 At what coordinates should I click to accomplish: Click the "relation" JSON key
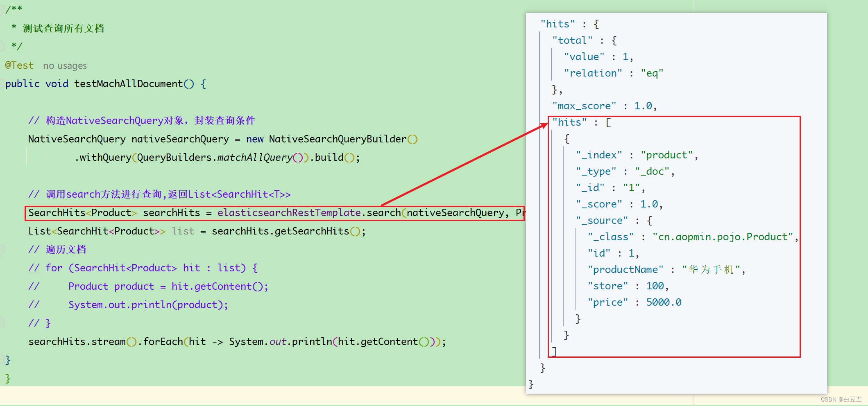click(593, 73)
